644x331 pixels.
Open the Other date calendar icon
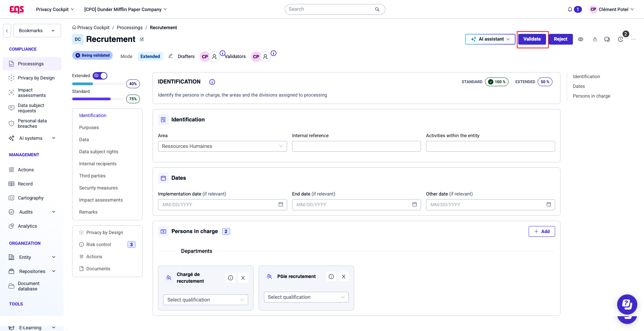(549, 205)
